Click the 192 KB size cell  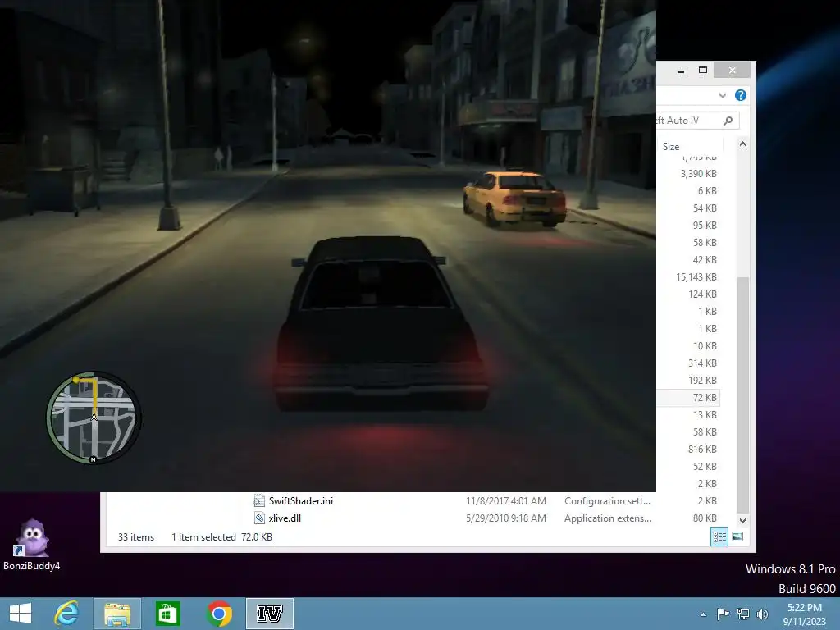pos(702,381)
